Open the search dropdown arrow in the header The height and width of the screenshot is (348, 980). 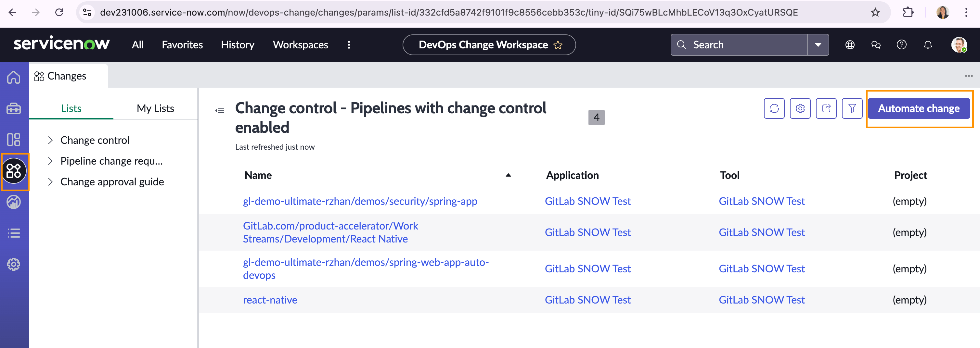(818, 44)
